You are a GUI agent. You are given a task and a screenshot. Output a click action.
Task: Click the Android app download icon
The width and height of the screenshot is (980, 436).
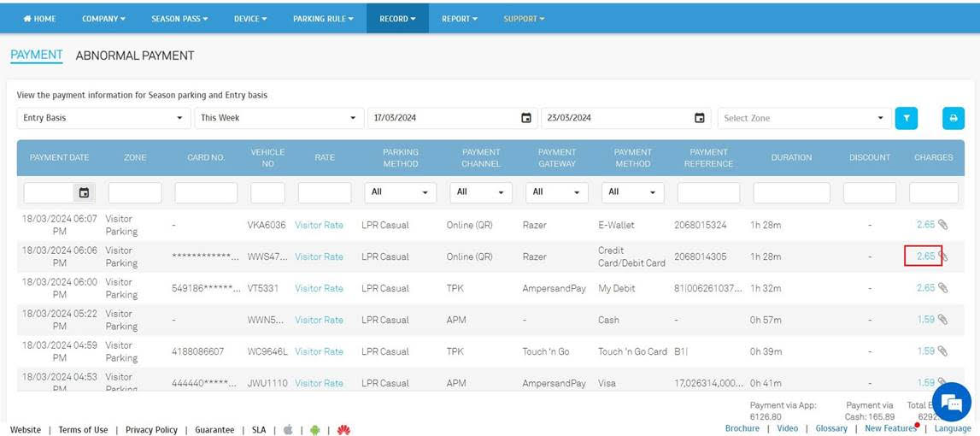click(x=315, y=430)
